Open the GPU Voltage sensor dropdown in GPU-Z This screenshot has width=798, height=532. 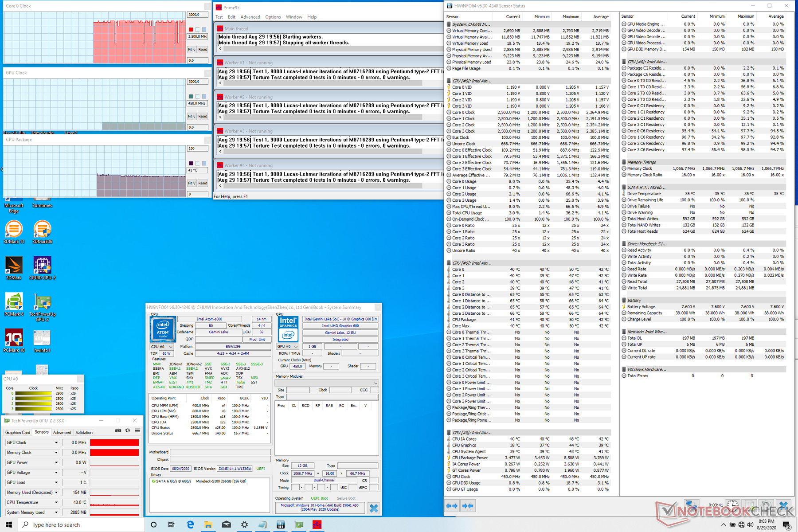(x=56, y=473)
